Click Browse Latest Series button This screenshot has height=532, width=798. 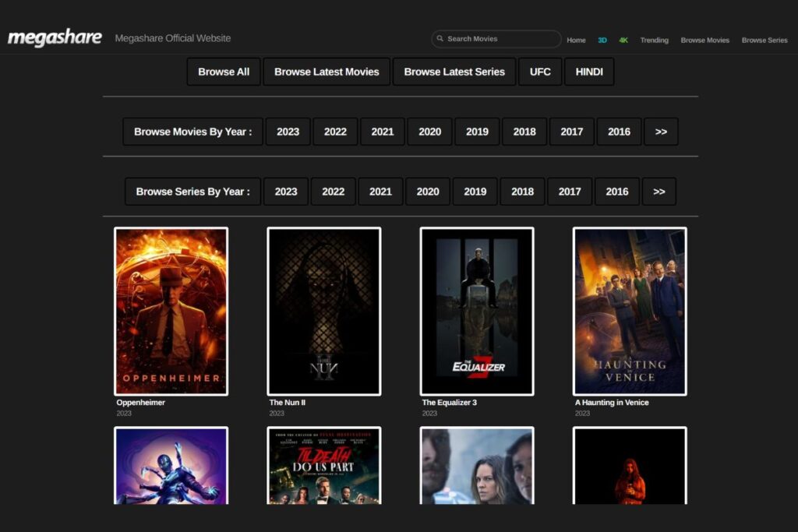pos(454,72)
